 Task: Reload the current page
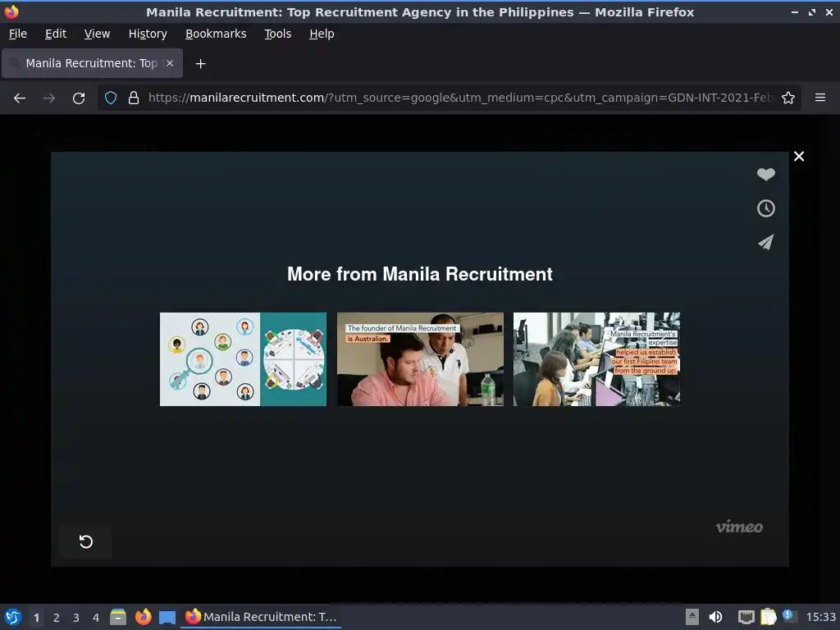pos(79,98)
